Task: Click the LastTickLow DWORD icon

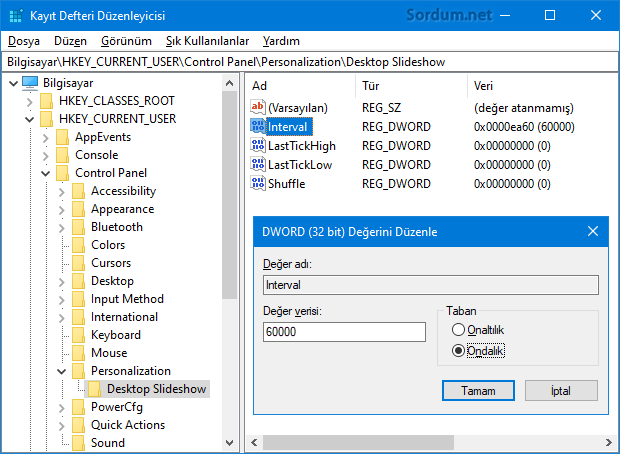Action: tap(258, 164)
